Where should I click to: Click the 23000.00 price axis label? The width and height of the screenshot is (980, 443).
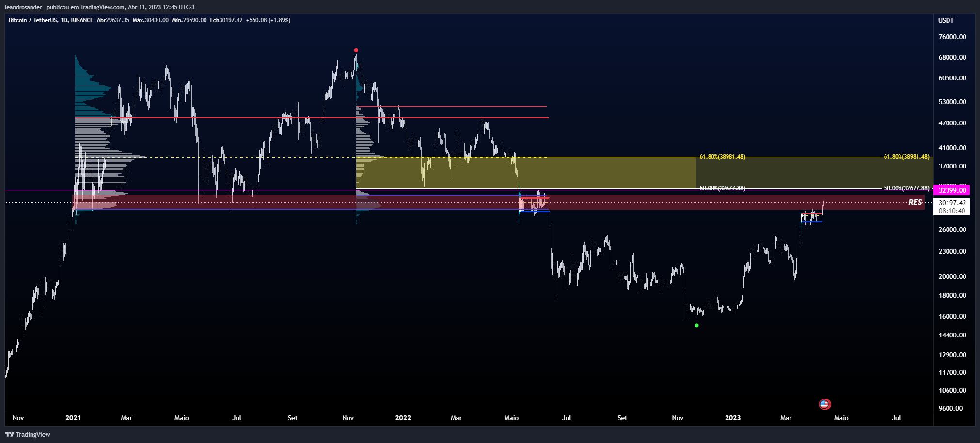coord(952,251)
